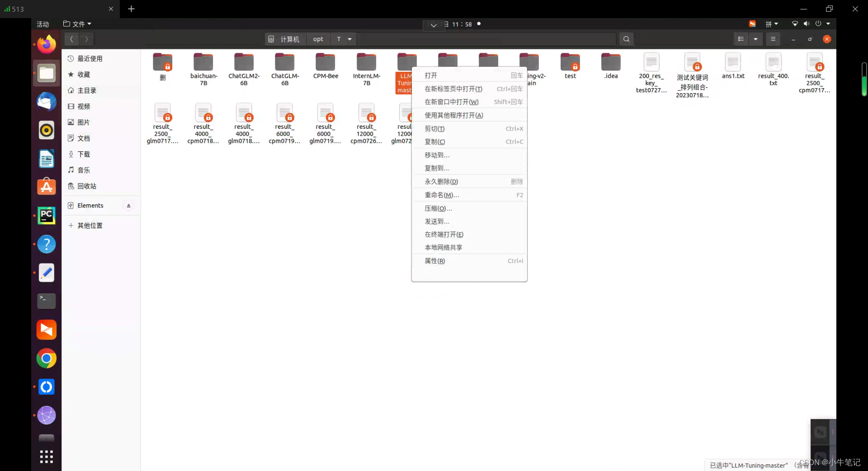Choose 打开 in context menu
868x471 pixels.
(469, 75)
